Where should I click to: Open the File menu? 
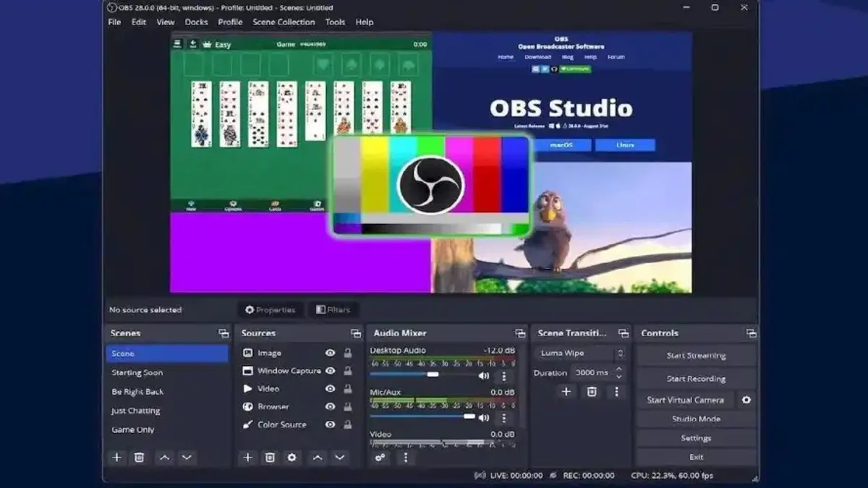click(x=114, y=22)
